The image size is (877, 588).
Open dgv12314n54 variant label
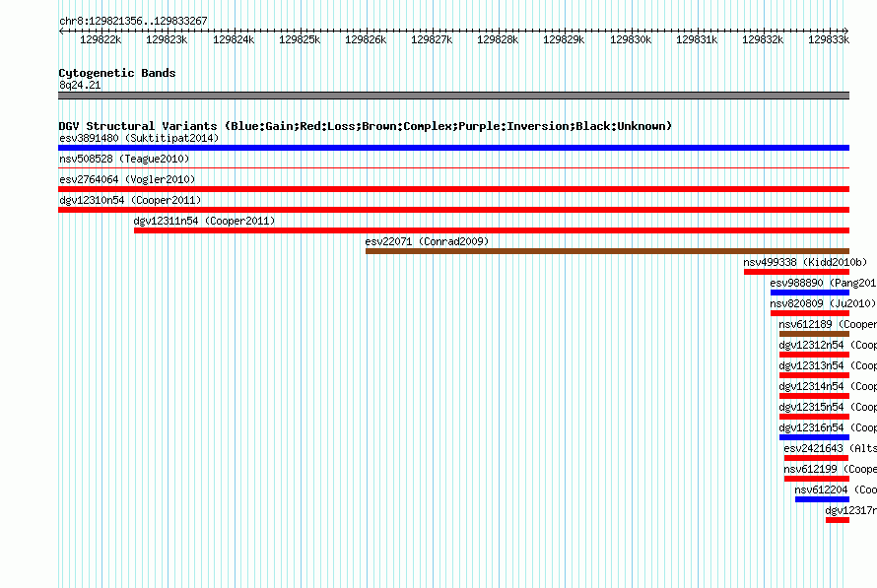(x=828, y=386)
